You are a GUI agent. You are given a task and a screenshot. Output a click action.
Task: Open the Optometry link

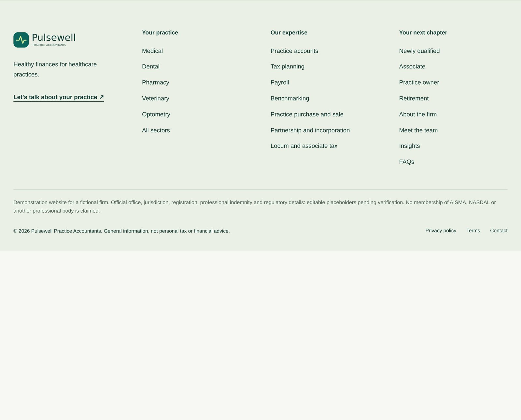156,114
